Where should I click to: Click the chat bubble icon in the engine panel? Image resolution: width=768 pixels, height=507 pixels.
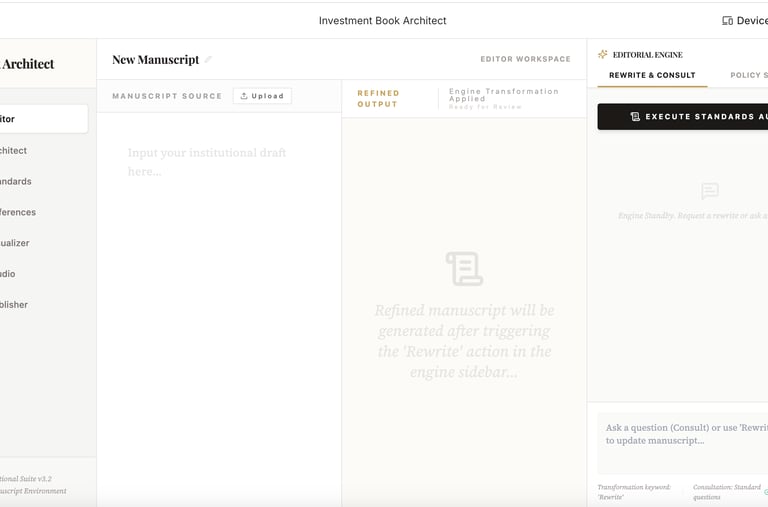[x=710, y=191]
